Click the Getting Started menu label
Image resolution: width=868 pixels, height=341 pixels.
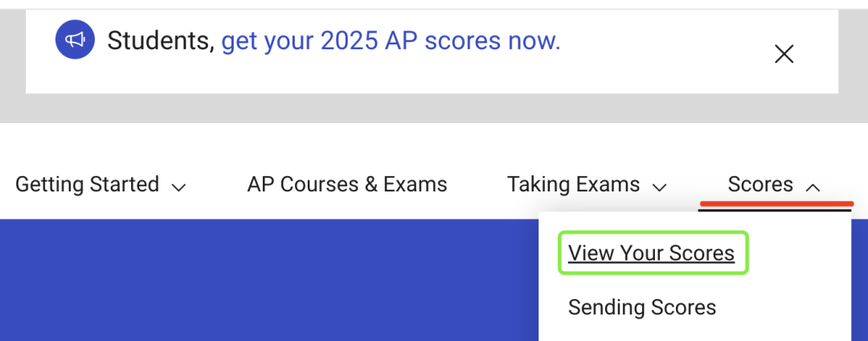(87, 184)
